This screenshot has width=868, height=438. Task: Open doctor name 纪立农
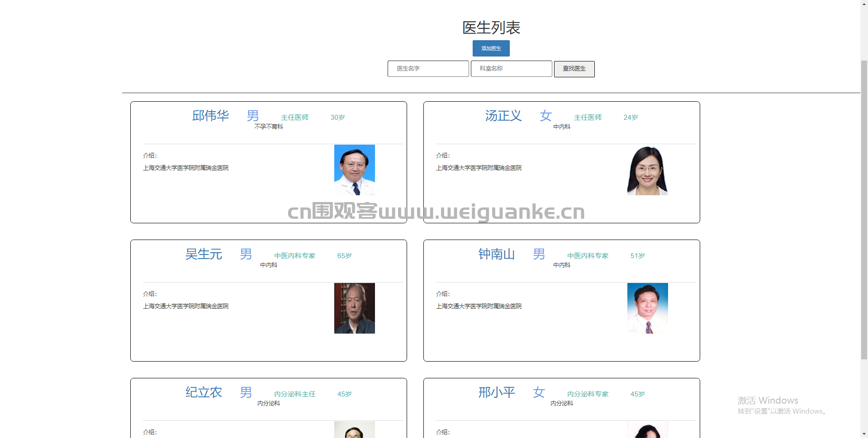tap(204, 392)
